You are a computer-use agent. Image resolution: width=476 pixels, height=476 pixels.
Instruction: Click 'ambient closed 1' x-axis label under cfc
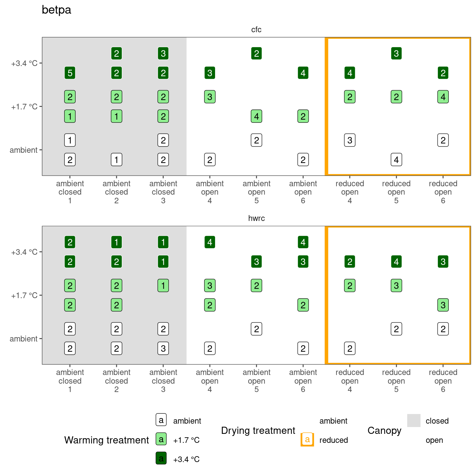[70, 192]
